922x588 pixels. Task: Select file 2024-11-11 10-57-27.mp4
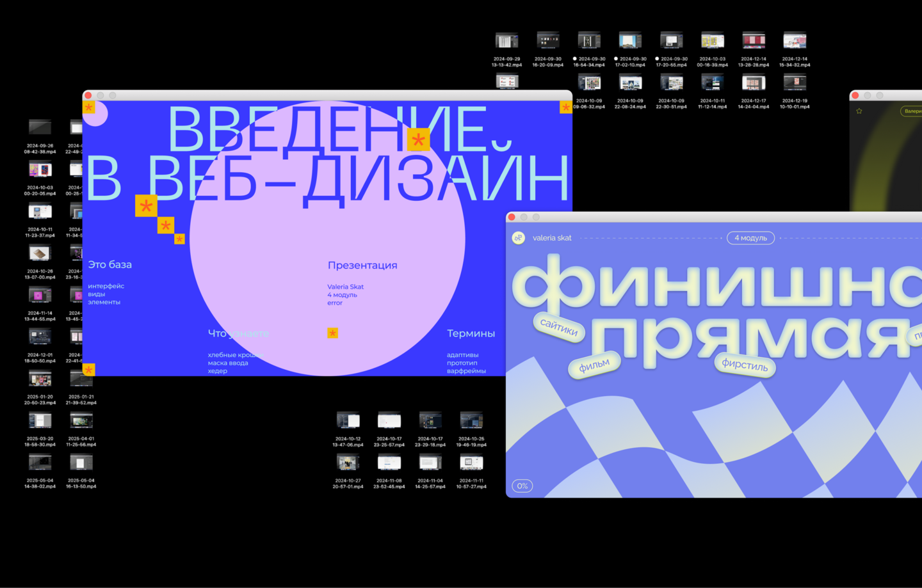[471, 472]
